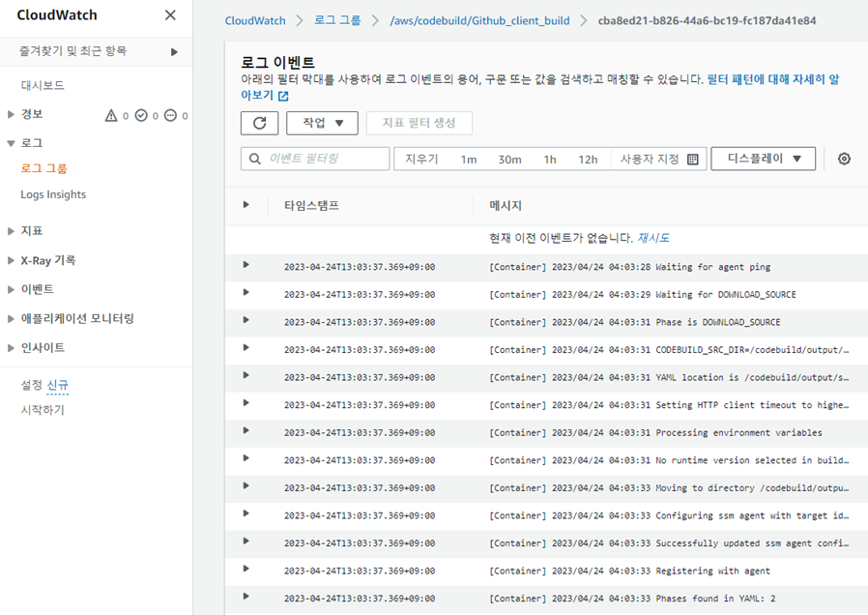This screenshot has width=868, height=615.
Task: Focus the 이벤트 필터링 search field
Action: pos(315,159)
